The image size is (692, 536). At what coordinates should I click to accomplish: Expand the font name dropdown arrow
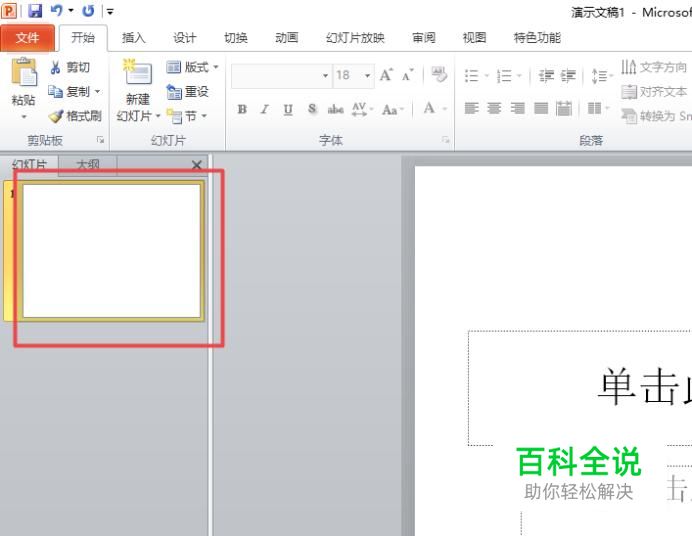325,75
